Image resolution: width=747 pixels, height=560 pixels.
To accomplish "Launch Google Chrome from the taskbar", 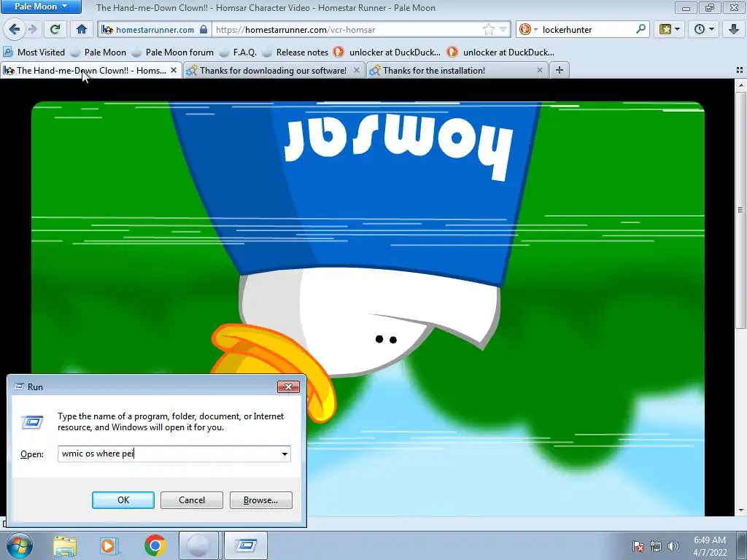I will 155,546.
